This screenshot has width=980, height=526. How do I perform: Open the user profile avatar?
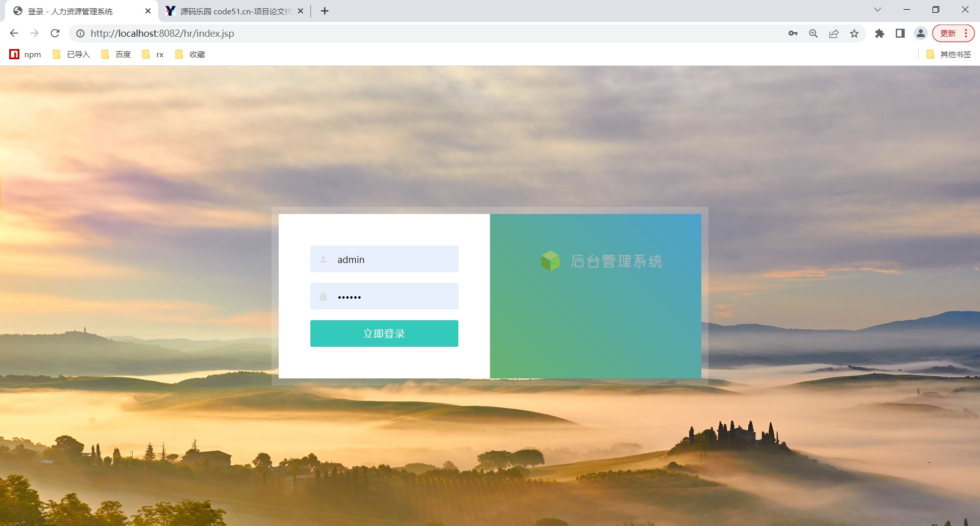coord(921,33)
